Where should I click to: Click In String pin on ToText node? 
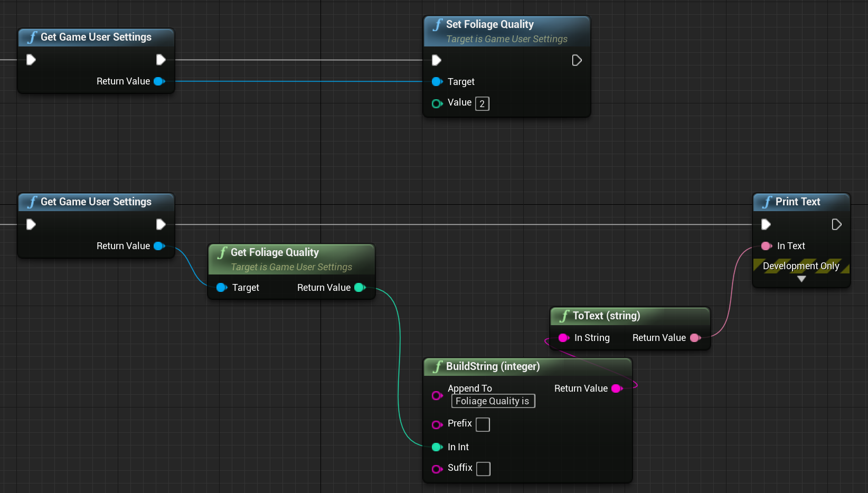[564, 338]
